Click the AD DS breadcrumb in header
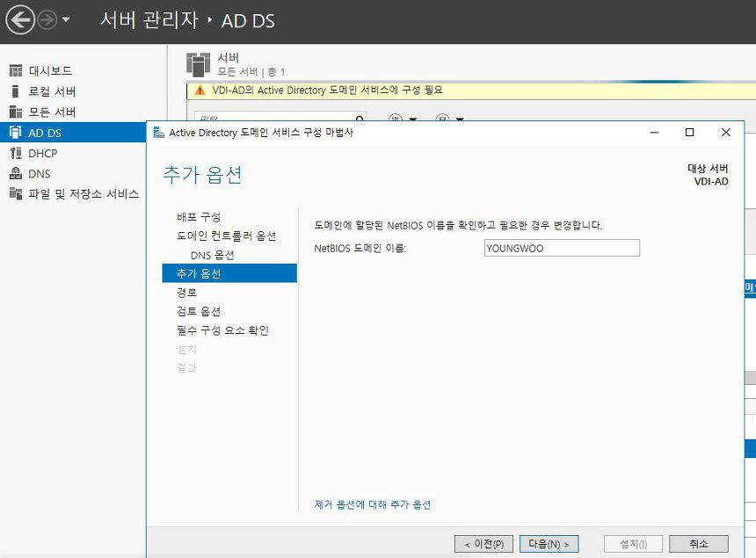The width and height of the screenshot is (756, 558). point(248,21)
